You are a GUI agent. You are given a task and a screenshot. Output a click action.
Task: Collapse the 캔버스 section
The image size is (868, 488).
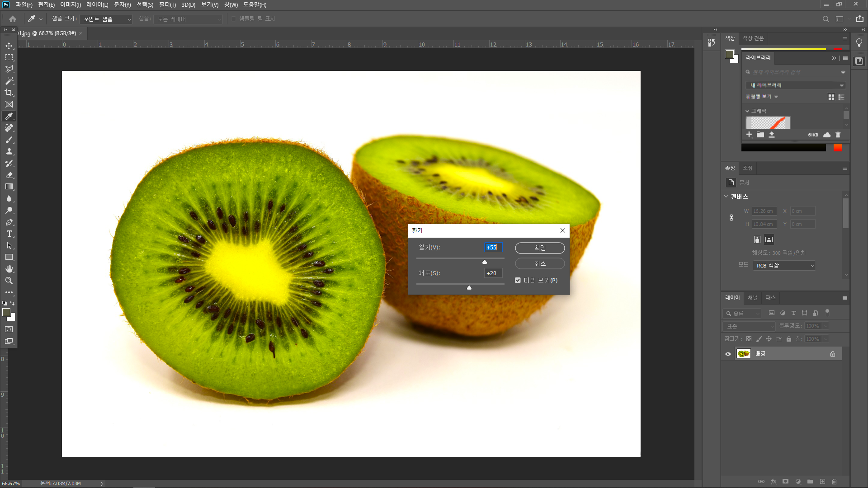pos(726,197)
